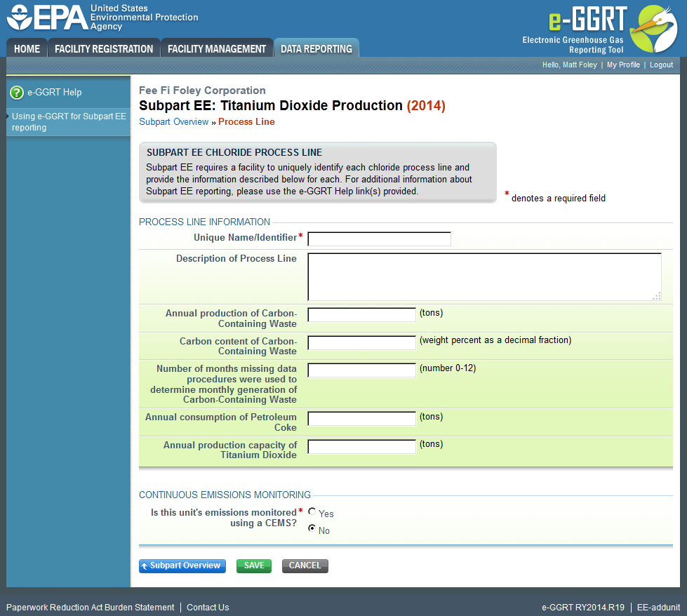
Task: Focus Number of months missing data field
Action: click(x=361, y=370)
